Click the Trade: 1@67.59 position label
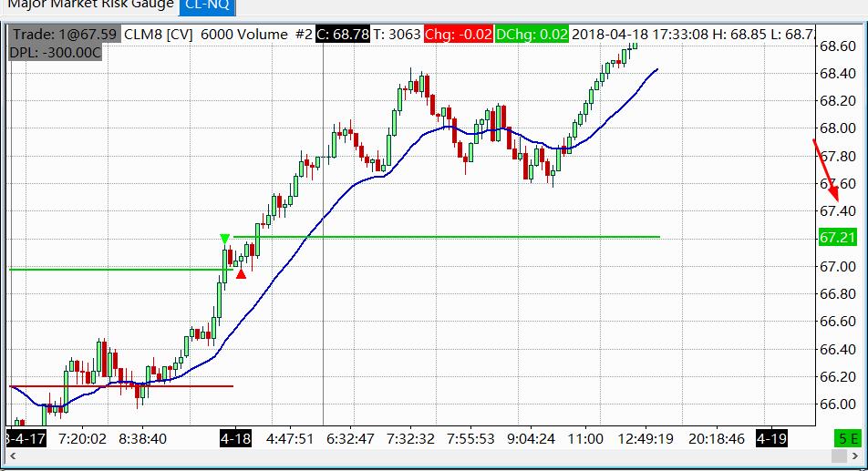 65,35
